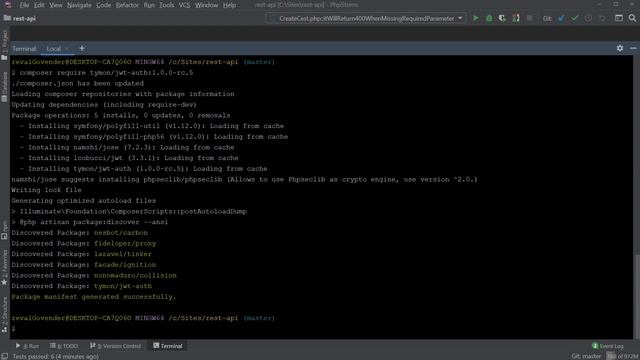Click the Stop square icon

point(529,18)
